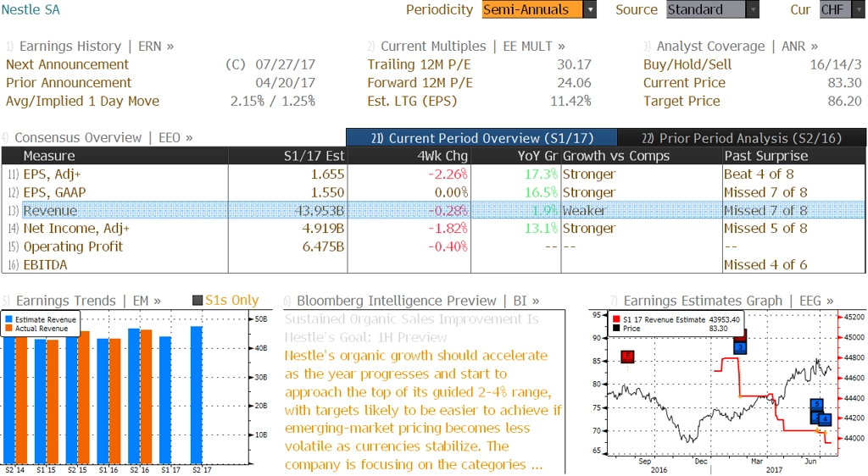
Task: Select the EPS, GAAP row
Action: pyautogui.click(x=433, y=192)
